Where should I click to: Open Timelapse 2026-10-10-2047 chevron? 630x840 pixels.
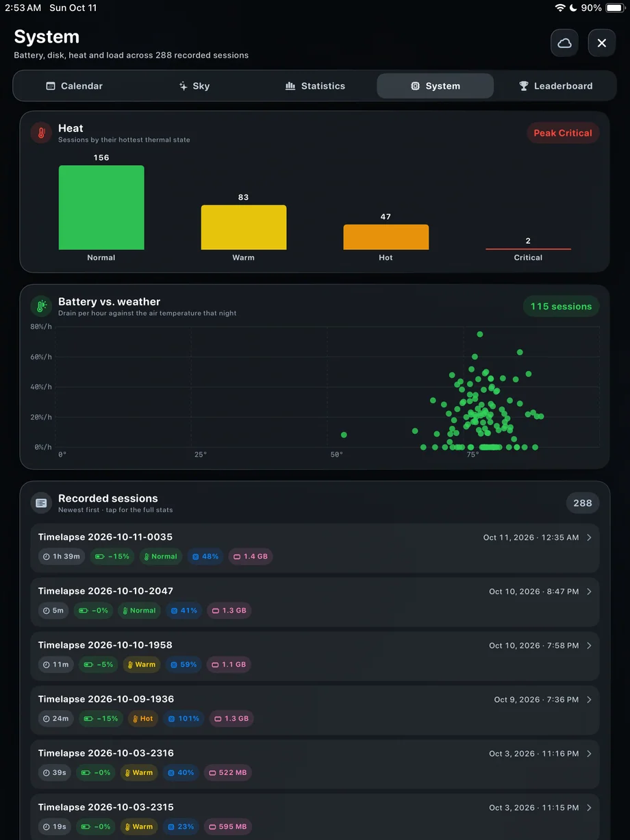click(x=589, y=591)
